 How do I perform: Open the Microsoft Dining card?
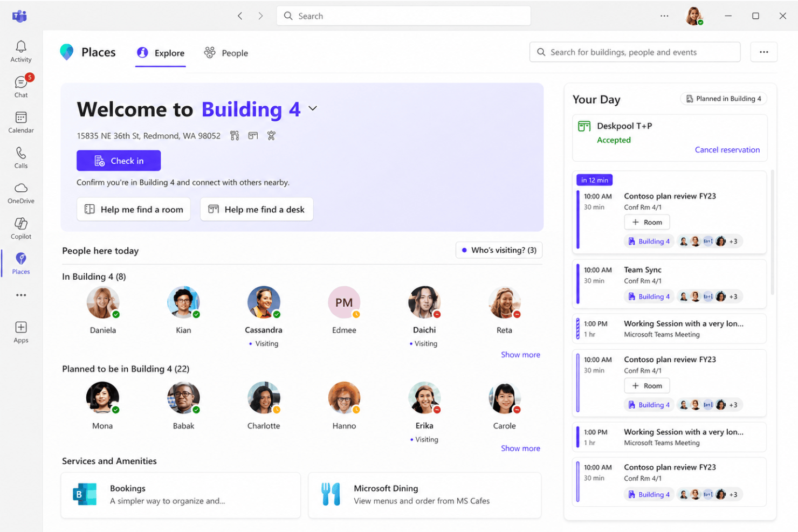point(425,495)
